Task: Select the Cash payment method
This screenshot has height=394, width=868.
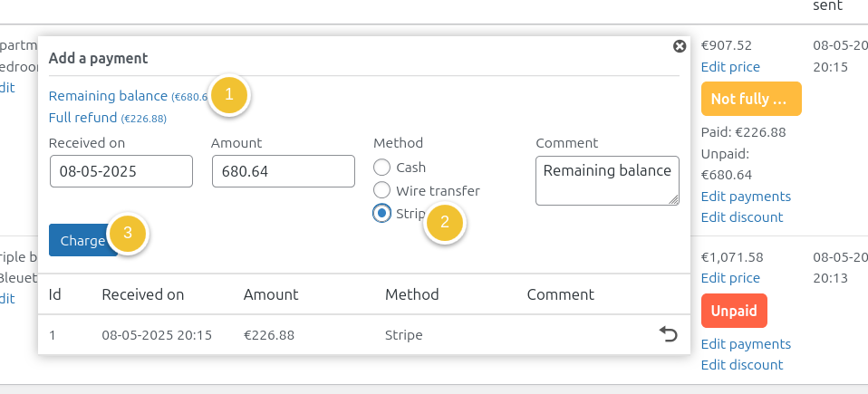Action: tap(381, 168)
